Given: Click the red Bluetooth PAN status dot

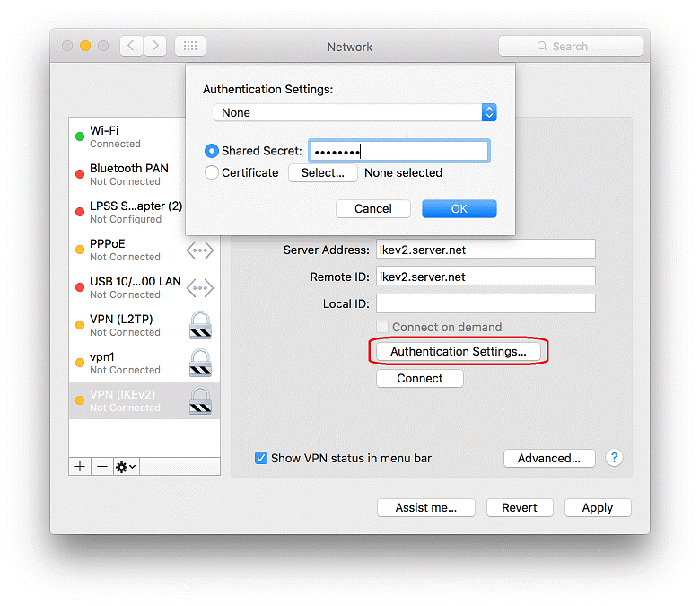Looking at the screenshot, I should click(x=80, y=174).
